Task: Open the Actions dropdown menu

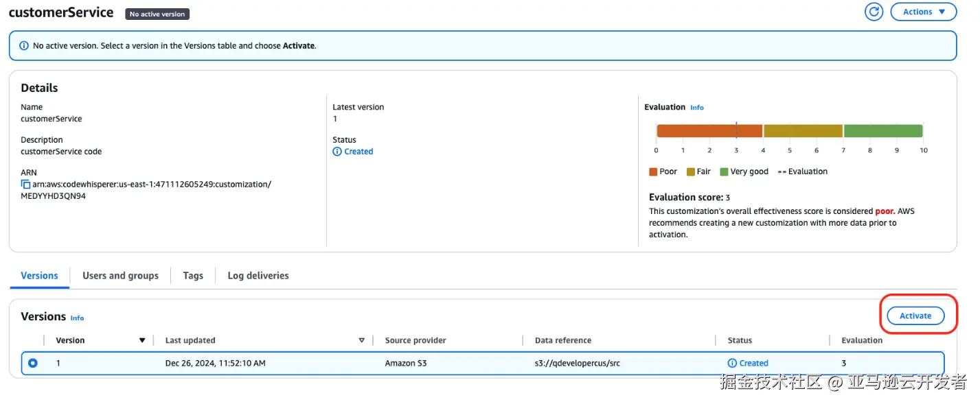Action: coord(922,12)
